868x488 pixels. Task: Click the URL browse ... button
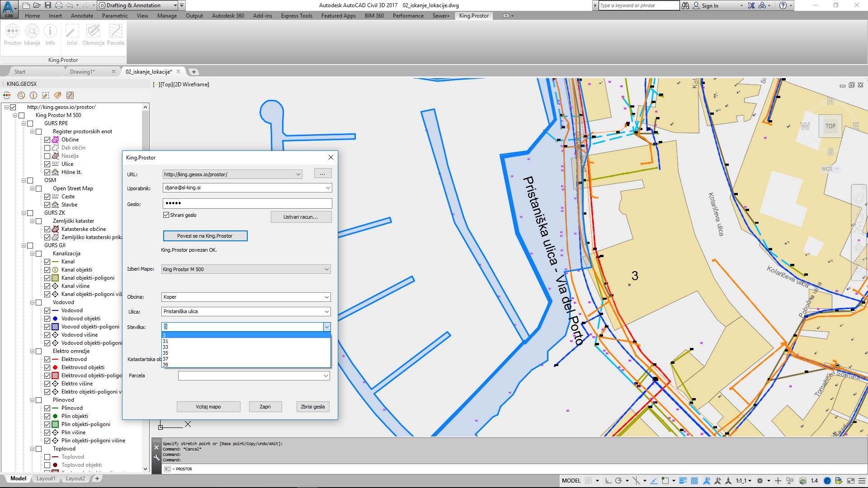(x=323, y=174)
